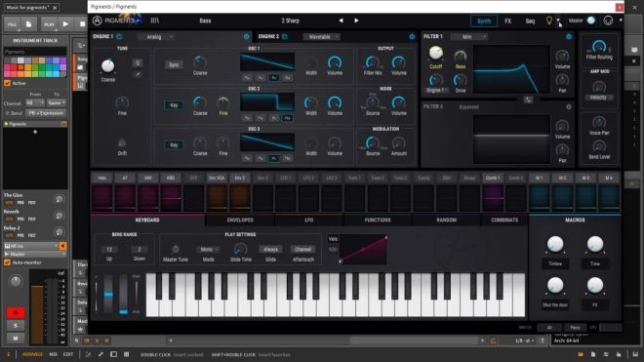Switch to the FX tab
The image size is (644, 362).
(507, 20)
